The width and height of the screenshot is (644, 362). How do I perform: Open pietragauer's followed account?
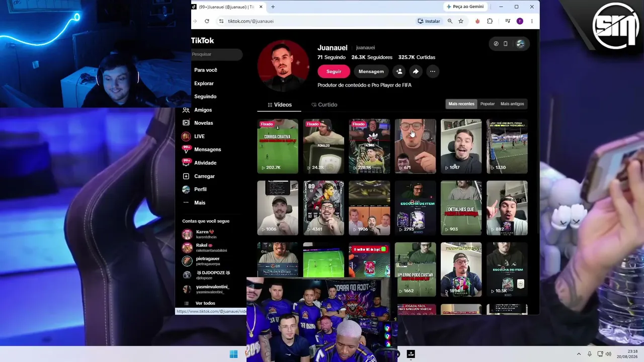206,261
